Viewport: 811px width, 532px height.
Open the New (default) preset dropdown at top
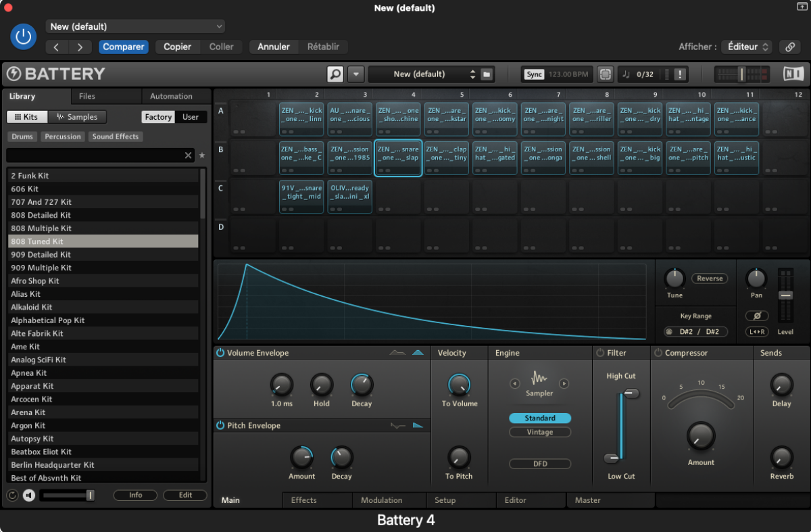click(x=135, y=26)
